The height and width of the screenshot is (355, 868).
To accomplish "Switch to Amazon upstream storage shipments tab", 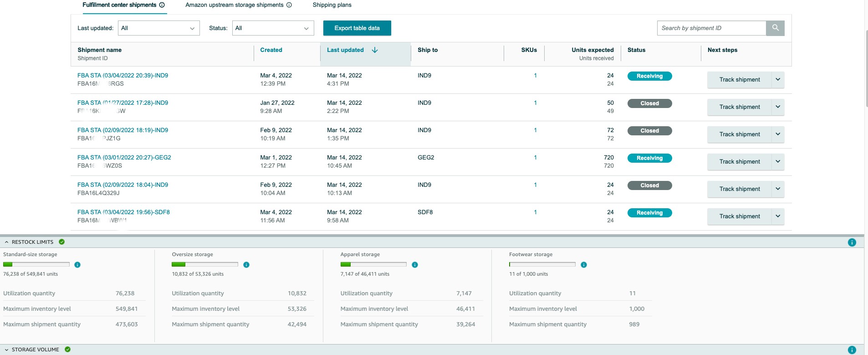I will coord(235,5).
